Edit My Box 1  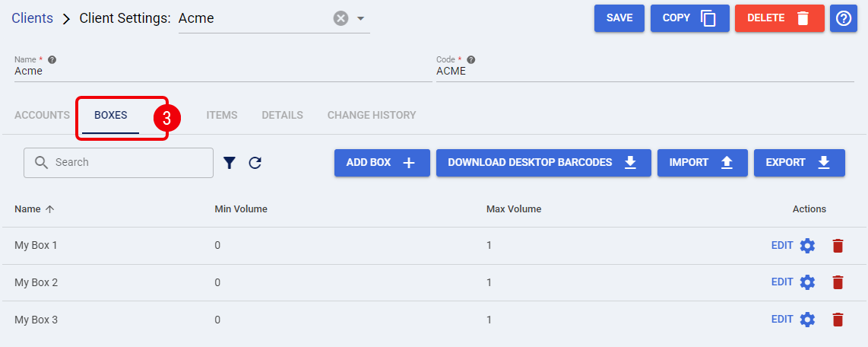782,245
